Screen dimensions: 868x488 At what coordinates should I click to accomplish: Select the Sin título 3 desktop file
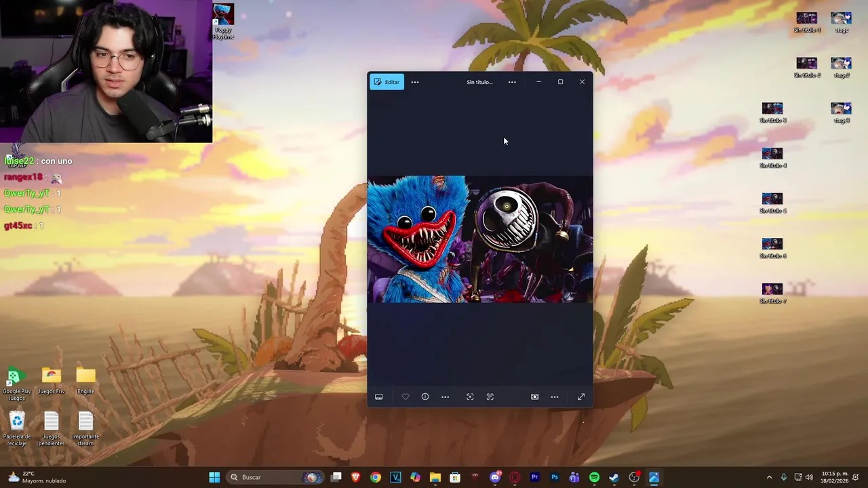pyautogui.click(x=772, y=113)
